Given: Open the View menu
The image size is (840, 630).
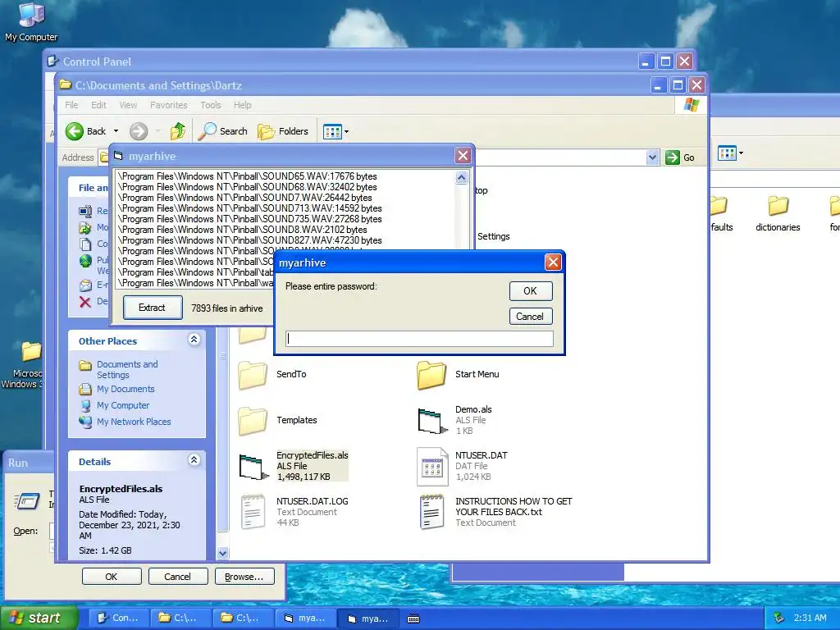Looking at the screenshot, I should pyautogui.click(x=128, y=105).
